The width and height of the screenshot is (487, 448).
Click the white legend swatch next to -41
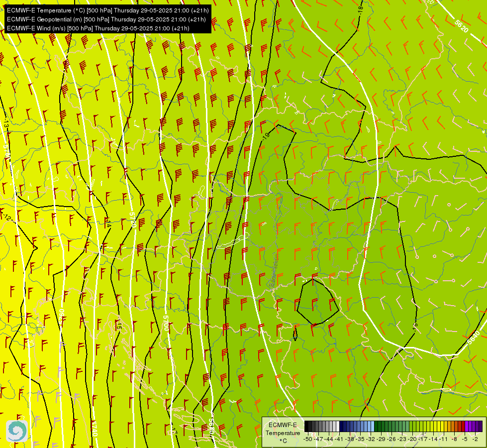(338, 426)
